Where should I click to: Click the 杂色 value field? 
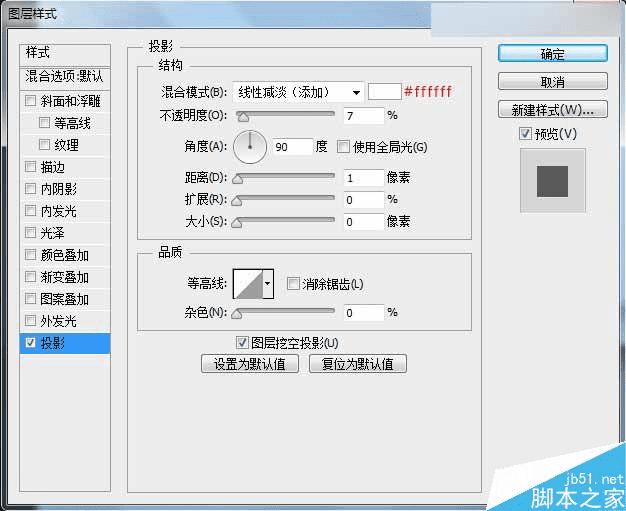point(364,313)
